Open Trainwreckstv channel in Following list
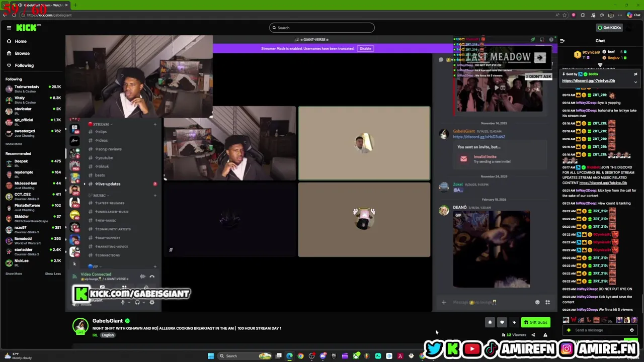 33,88
